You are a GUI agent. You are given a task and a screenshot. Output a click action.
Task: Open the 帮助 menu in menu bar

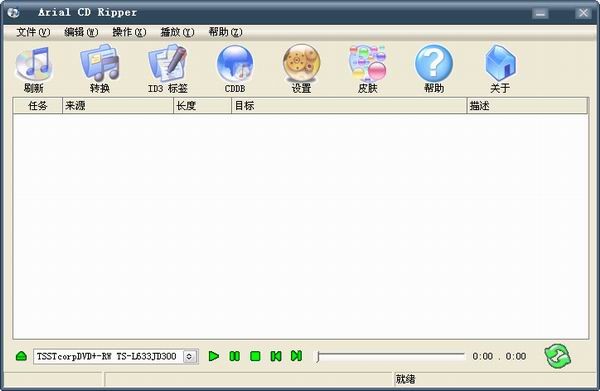225,32
